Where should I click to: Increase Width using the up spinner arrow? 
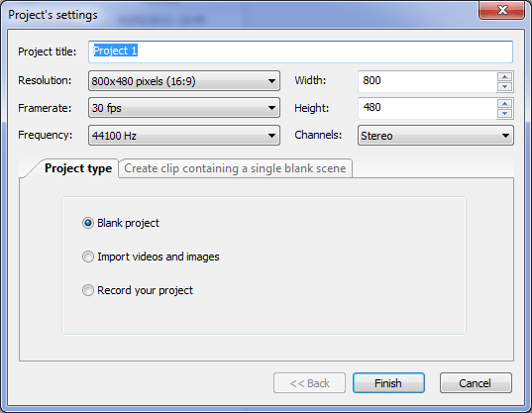(x=504, y=76)
